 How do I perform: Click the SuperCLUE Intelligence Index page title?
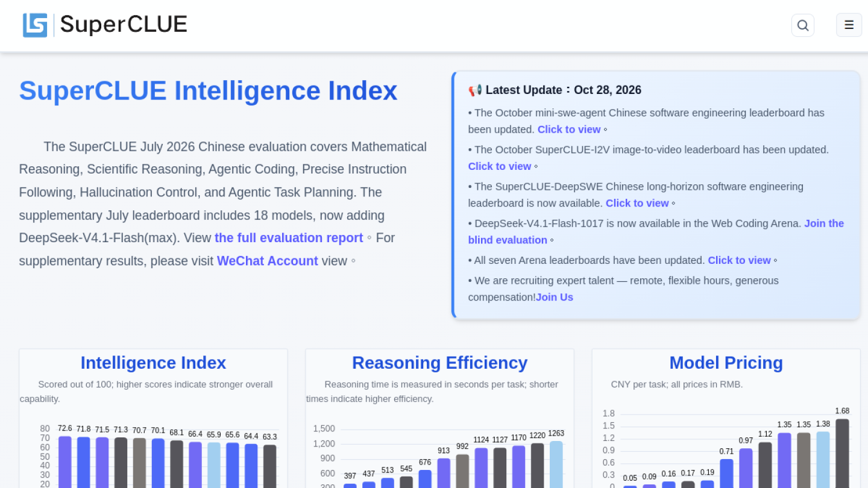tap(208, 91)
